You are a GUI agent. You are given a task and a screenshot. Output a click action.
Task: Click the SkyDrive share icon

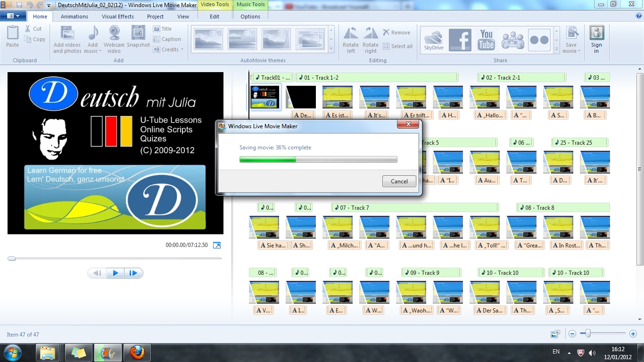pyautogui.click(x=433, y=40)
